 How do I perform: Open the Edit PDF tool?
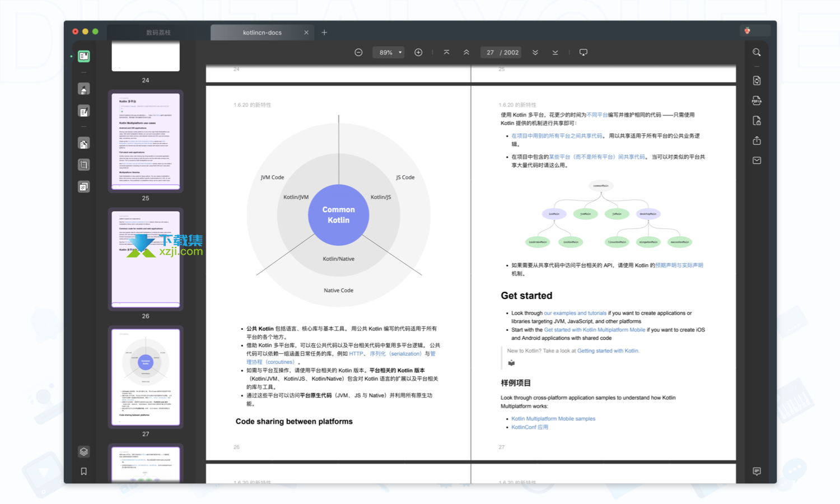click(83, 111)
